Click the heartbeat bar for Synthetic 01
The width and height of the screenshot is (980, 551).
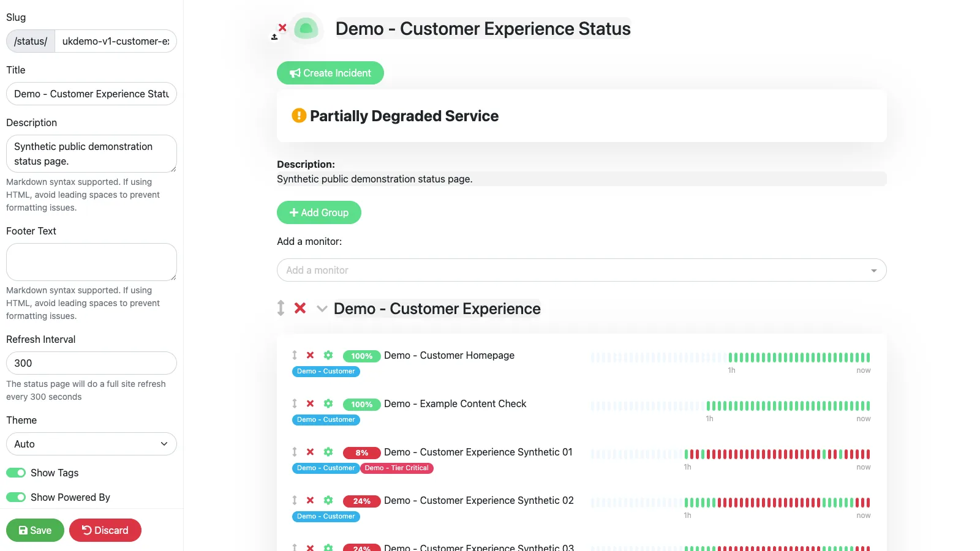tap(731, 454)
